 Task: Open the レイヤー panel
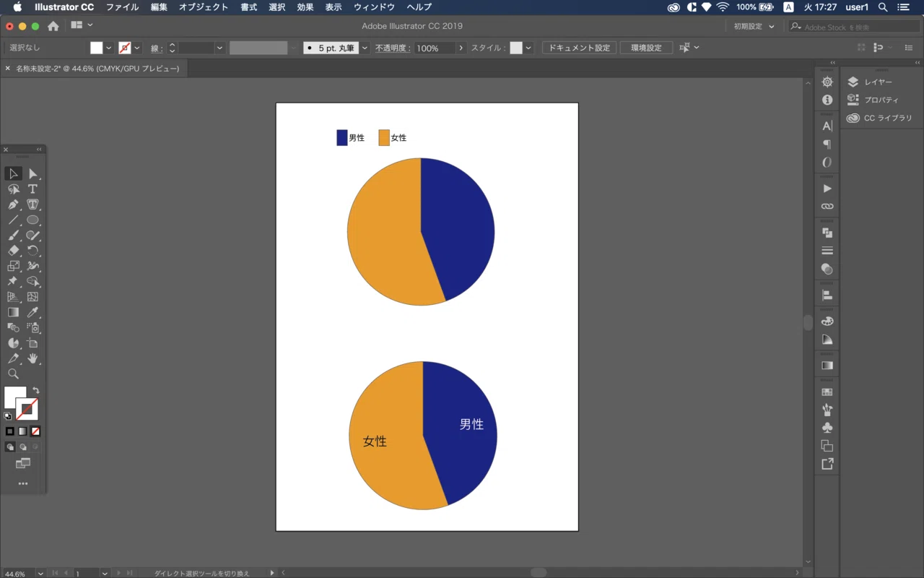(870, 82)
